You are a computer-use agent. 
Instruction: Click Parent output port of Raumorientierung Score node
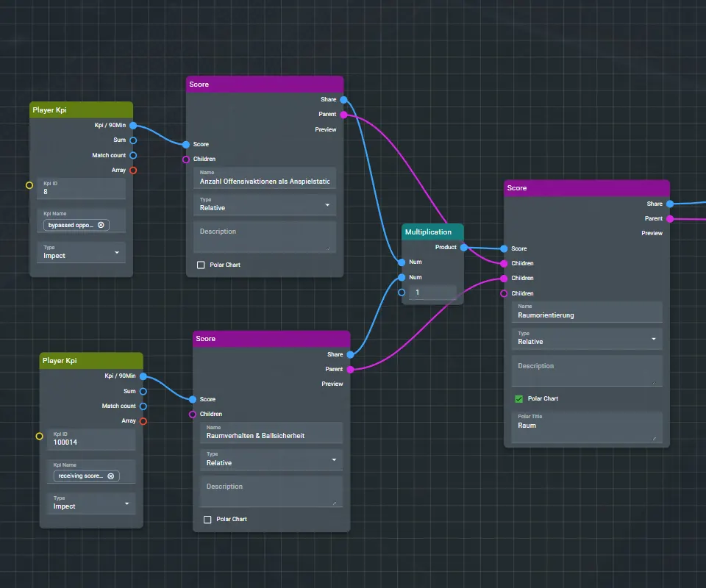point(670,218)
